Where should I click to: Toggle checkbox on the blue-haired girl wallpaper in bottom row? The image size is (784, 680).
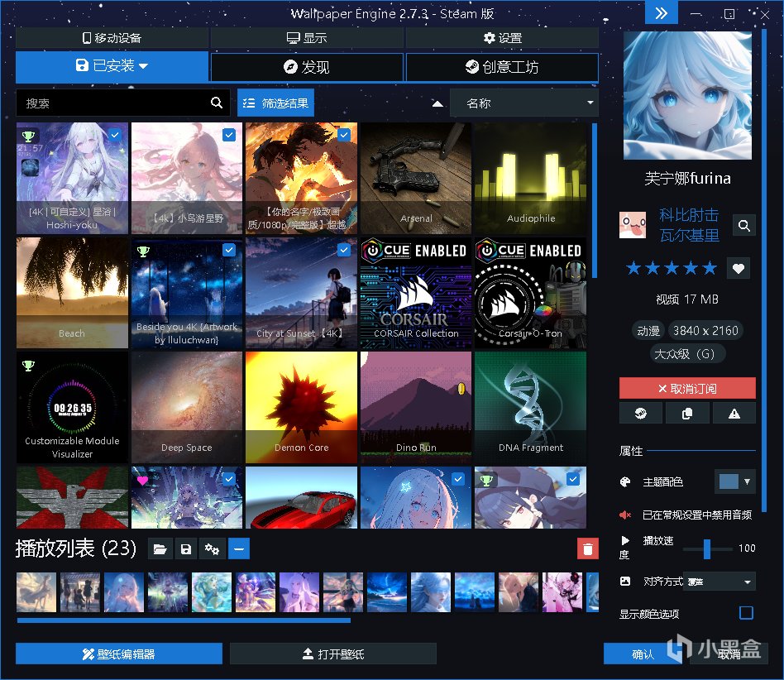[x=458, y=479]
